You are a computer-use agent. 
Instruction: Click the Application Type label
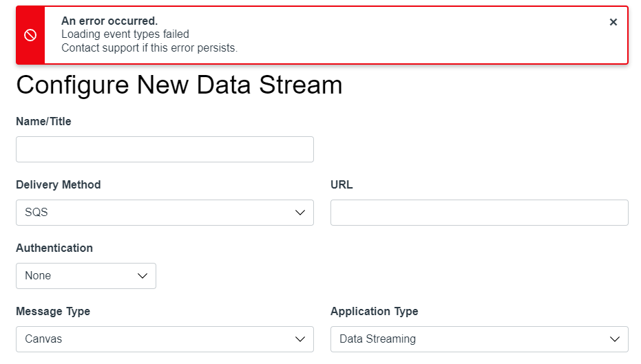click(374, 311)
